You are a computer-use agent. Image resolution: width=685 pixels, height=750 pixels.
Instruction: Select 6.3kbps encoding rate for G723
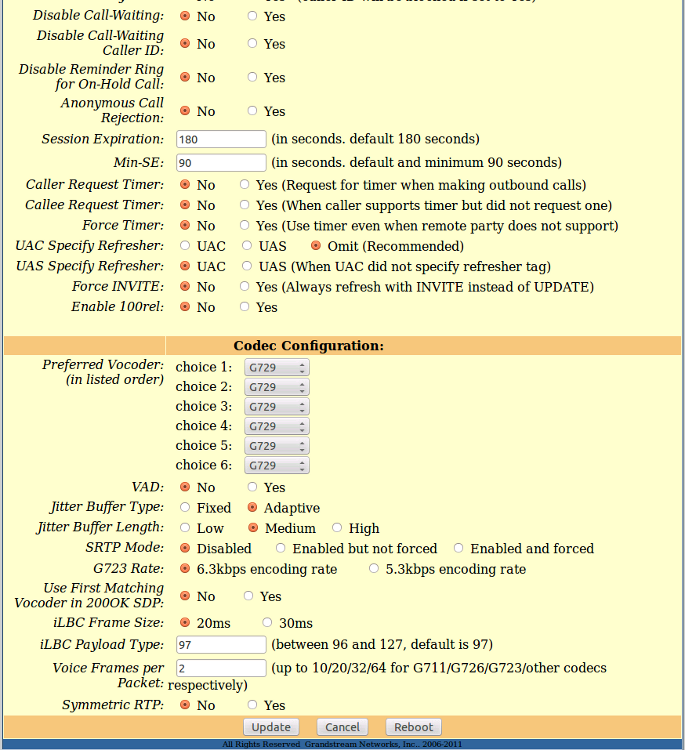185,568
